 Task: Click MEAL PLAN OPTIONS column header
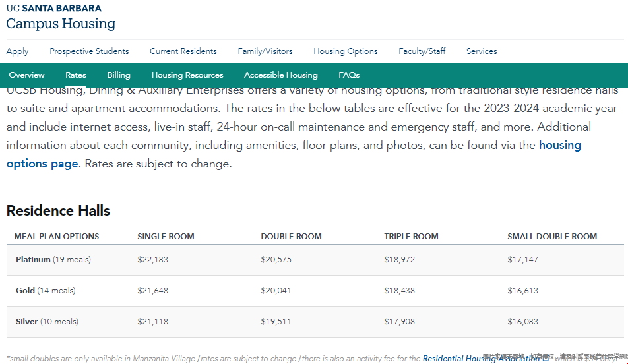pyautogui.click(x=57, y=236)
